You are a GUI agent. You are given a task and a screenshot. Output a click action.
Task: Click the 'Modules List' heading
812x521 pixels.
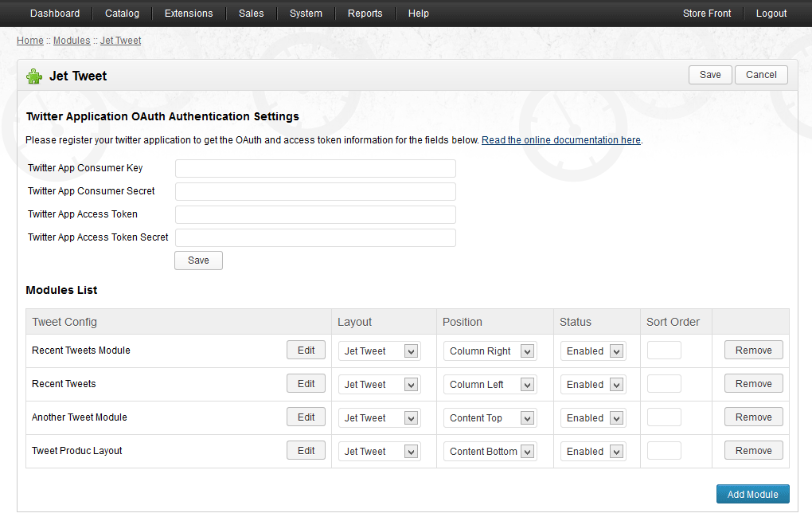click(61, 290)
